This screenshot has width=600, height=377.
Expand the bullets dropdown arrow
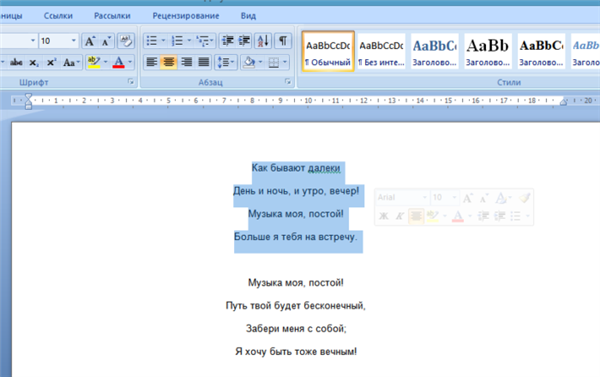click(163, 41)
